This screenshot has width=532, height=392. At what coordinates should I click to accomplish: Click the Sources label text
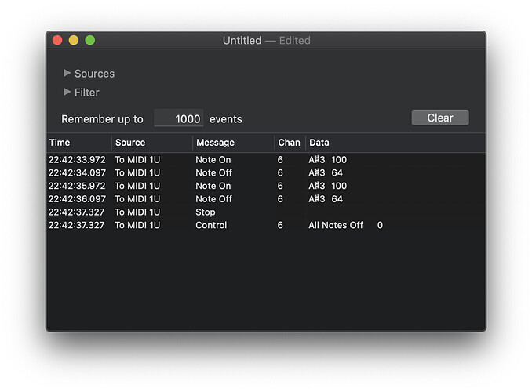[x=95, y=74]
